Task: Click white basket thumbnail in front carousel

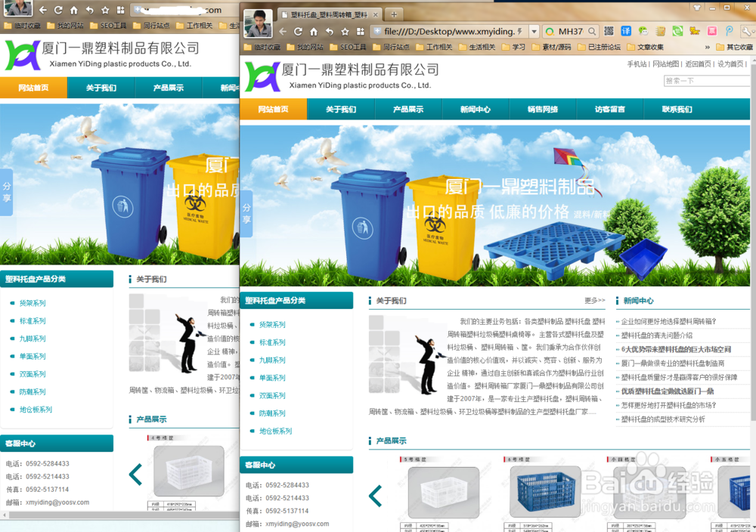Action: pos(444,493)
